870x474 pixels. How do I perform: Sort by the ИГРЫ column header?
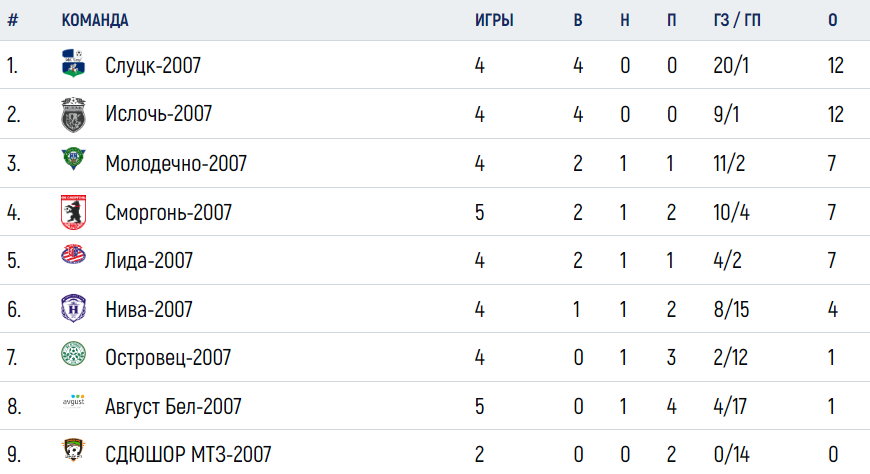coord(494,21)
